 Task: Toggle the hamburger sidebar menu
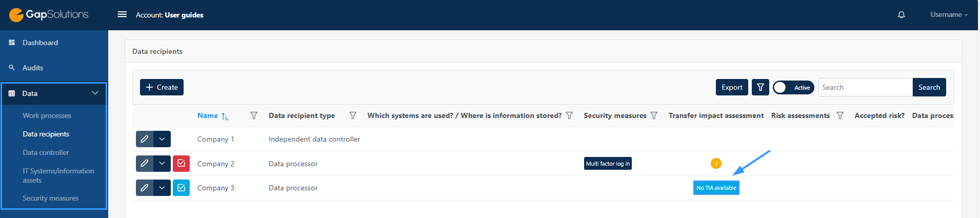click(122, 14)
